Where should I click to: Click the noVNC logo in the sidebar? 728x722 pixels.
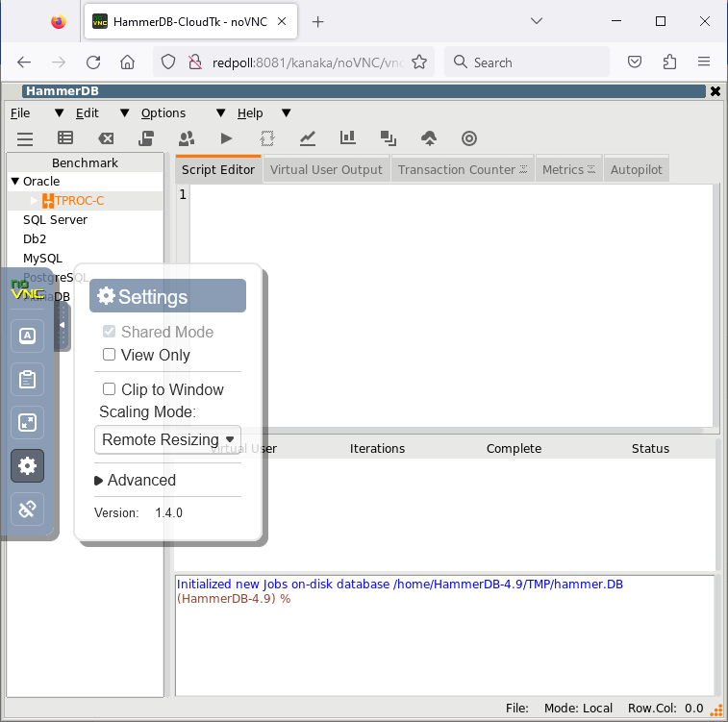coord(27,289)
